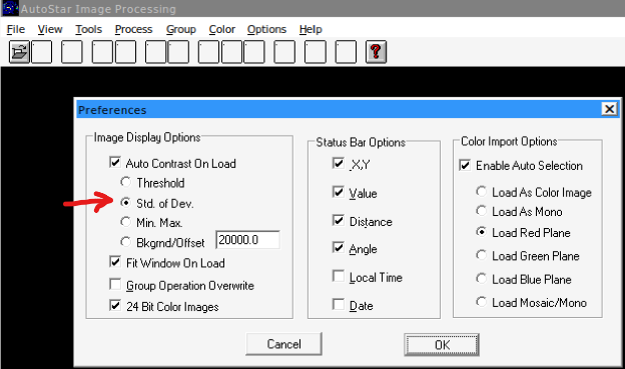The width and height of the screenshot is (625, 369).
Task: Click the Color Import Options group label
Action: [x=509, y=141]
